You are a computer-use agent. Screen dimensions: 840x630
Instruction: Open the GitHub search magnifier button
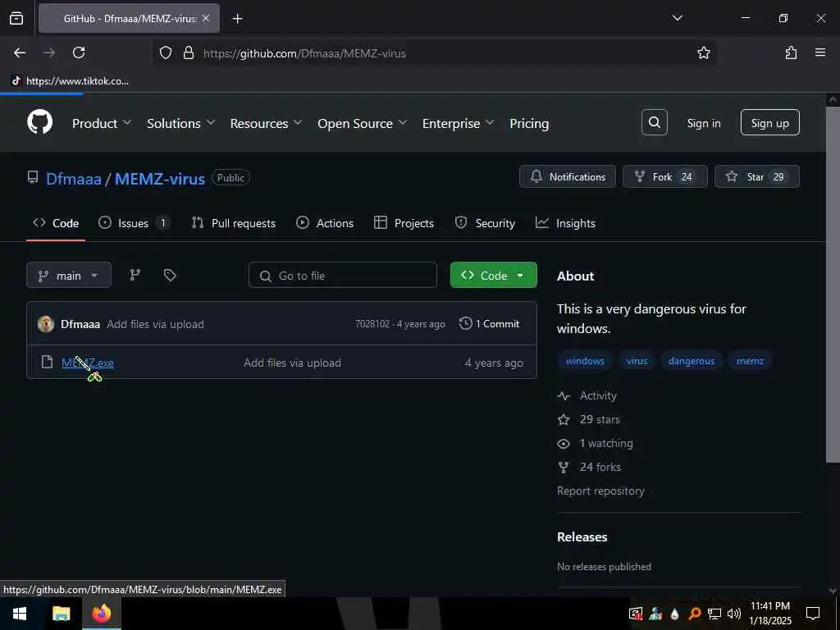pyautogui.click(x=654, y=123)
